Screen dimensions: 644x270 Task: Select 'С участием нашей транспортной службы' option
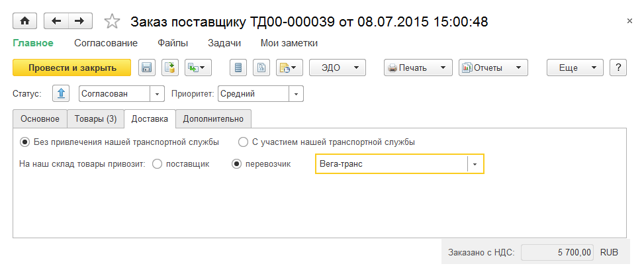pos(243,142)
